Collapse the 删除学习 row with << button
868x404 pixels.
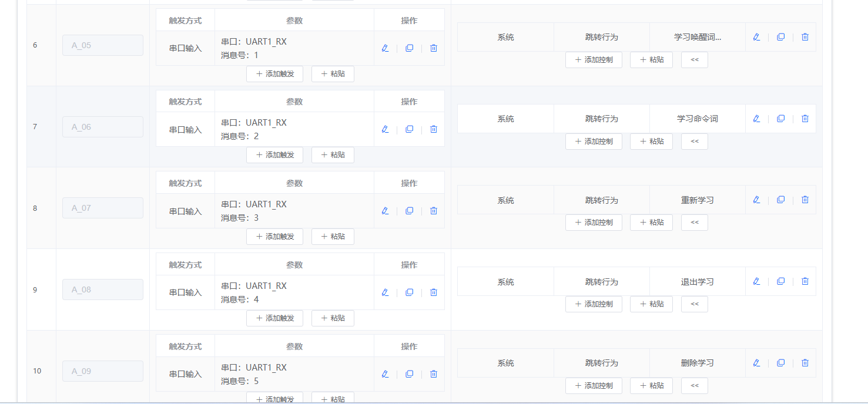click(694, 385)
